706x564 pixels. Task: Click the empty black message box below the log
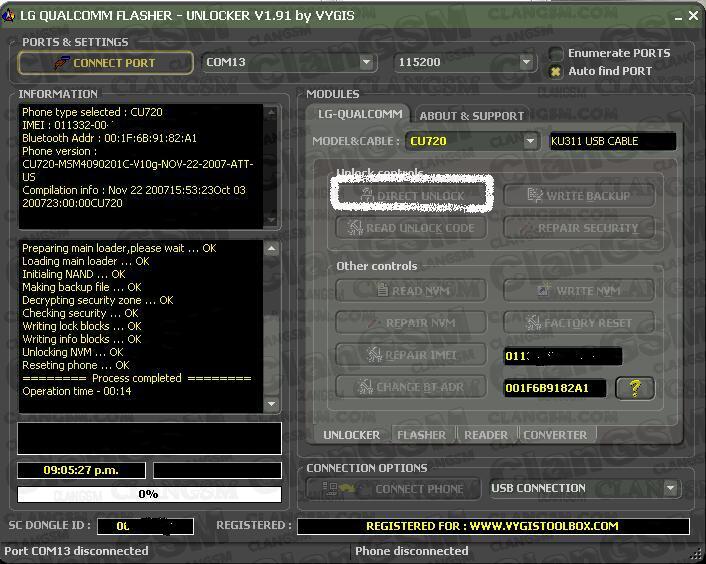(x=149, y=438)
